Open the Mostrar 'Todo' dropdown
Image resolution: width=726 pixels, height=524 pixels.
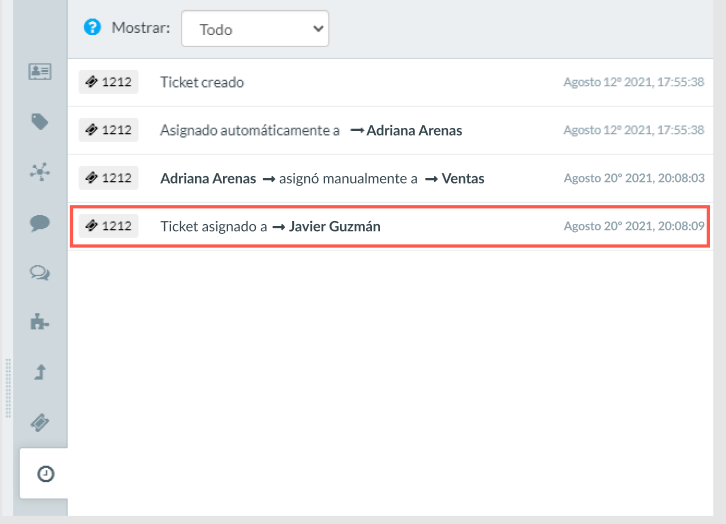[255, 29]
